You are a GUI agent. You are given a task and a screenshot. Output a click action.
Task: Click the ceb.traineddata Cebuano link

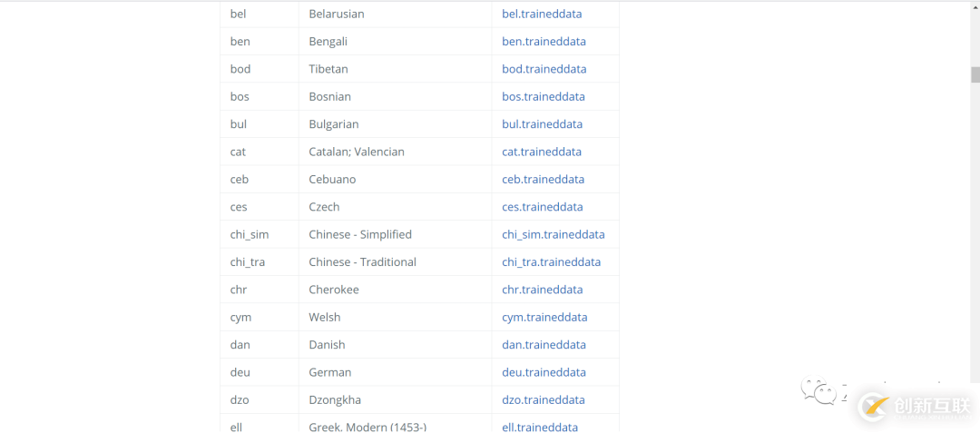pos(543,180)
